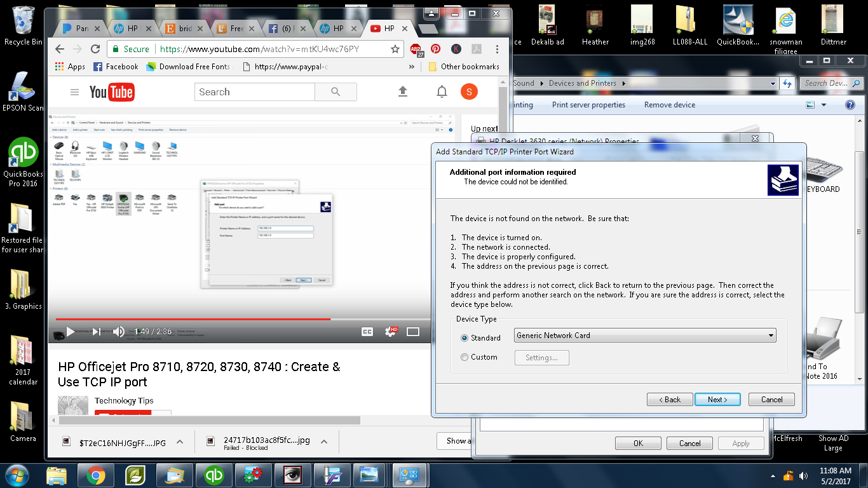868x488 pixels.
Task: Expand options for 24717b103ac8f5fc jpg download
Action: 324,442
